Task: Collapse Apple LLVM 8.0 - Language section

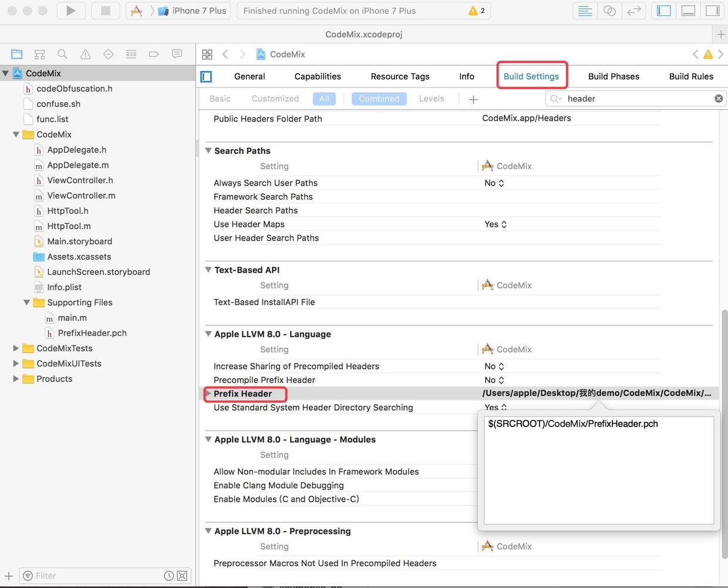Action: coord(208,334)
